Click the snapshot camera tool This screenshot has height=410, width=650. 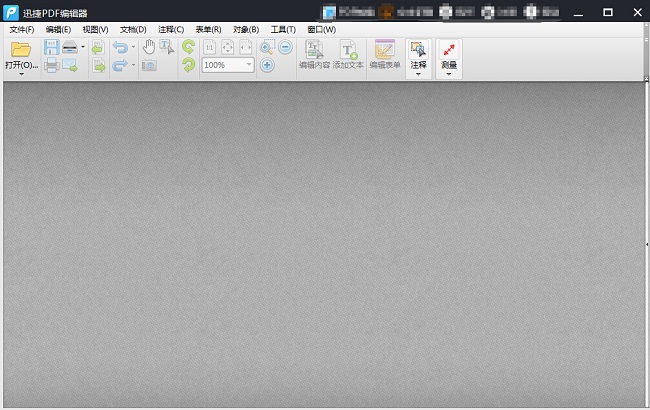pyautogui.click(x=149, y=65)
